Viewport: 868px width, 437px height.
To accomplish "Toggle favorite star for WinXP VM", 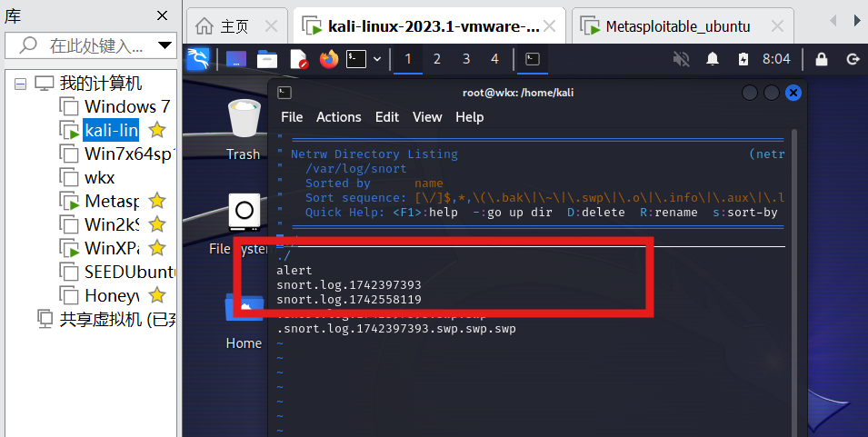I will (x=157, y=248).
